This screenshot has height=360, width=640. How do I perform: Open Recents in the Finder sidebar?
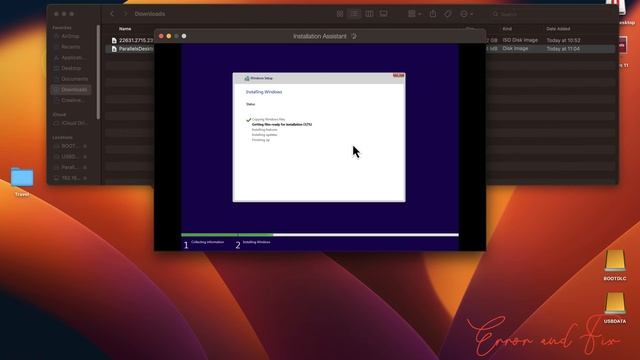[x=71, y=47]
